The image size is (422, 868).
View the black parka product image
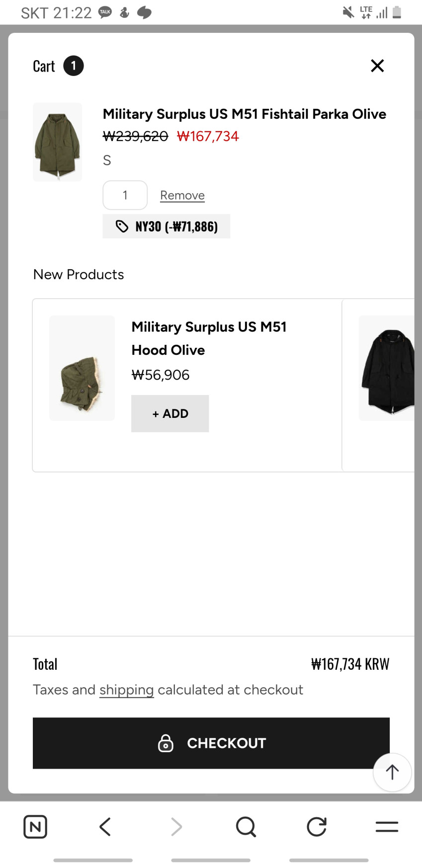[x=387, y=368]
